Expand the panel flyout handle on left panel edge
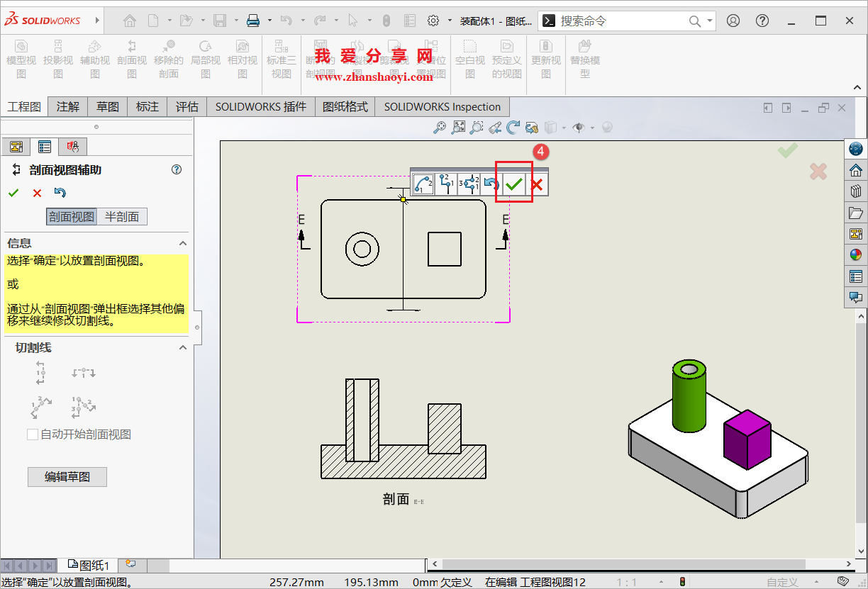868x589 pixels. pyautogui.click(x=197, y=327)
